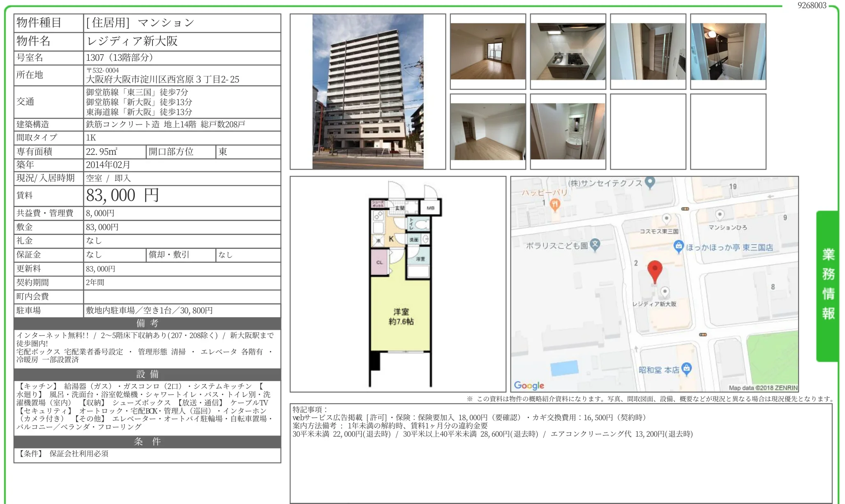Open the closet door photo thumbnail
The width and height of the screenshot is (845, 504).
(x=648, y=51)
